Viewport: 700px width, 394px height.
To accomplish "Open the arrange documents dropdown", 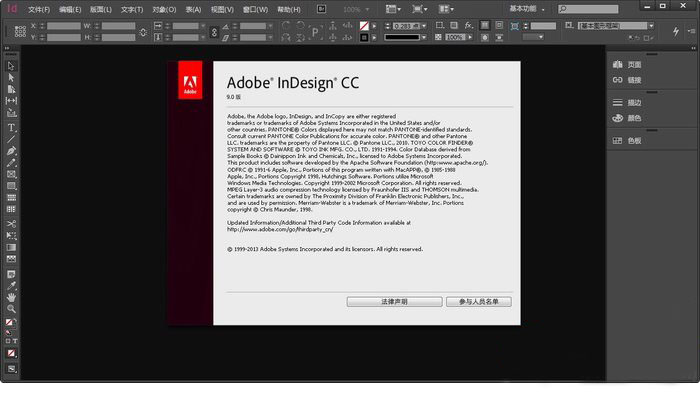I will tap(446, 9).
